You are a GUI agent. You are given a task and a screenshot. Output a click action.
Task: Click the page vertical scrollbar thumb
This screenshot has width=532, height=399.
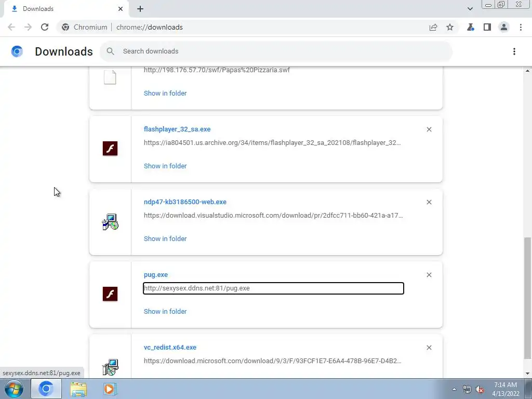coord(527,298)
